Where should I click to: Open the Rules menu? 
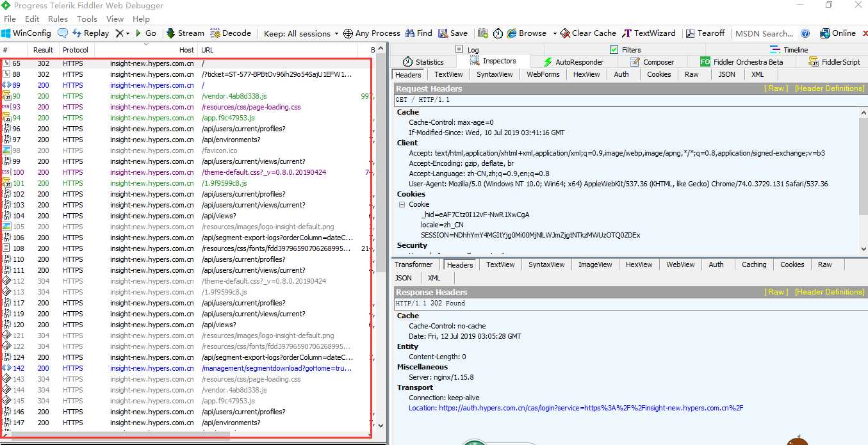pos(58,19)
